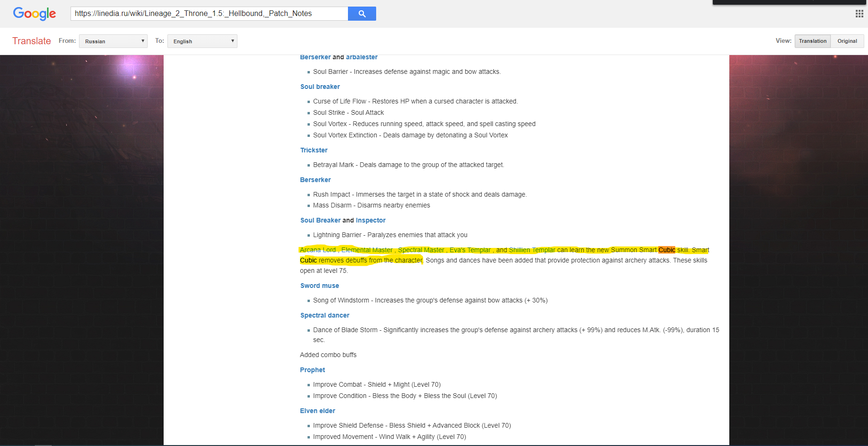Open the To language English dropdown
The width and height of the screenshot is (868, 446).
tap(202, 41)
